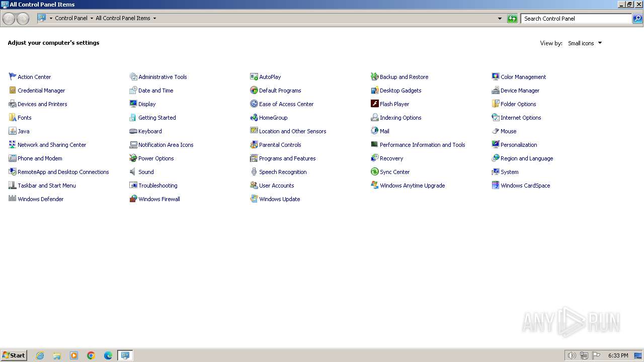Click the volume icon in system tray
The height and width of the screenshot is (362, 644).
click(572, 355)
